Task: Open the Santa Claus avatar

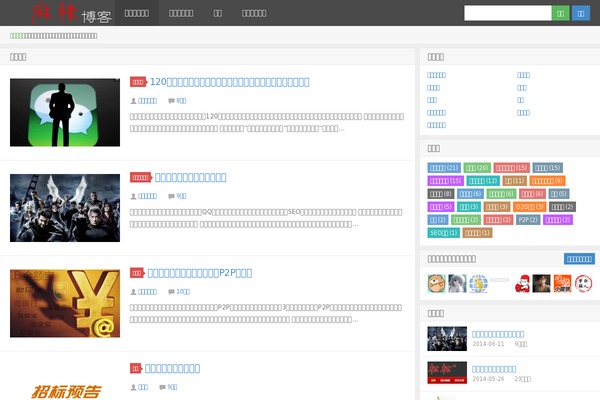Action: (x=522, y=284)
